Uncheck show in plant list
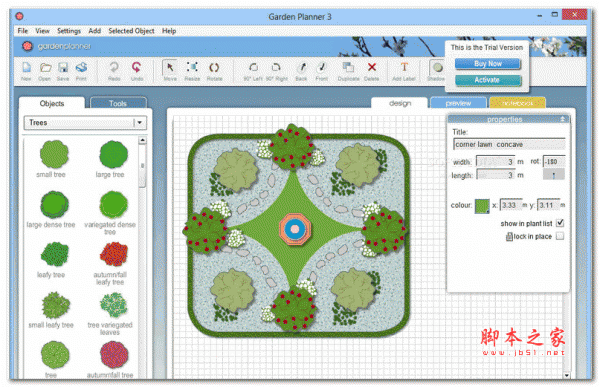 click(560, 223)
